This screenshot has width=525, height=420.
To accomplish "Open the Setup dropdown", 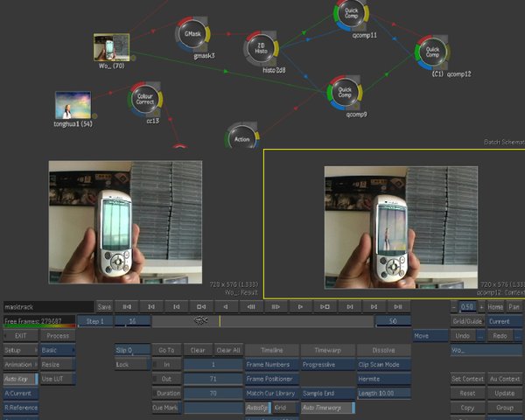I will pos(17,350).
